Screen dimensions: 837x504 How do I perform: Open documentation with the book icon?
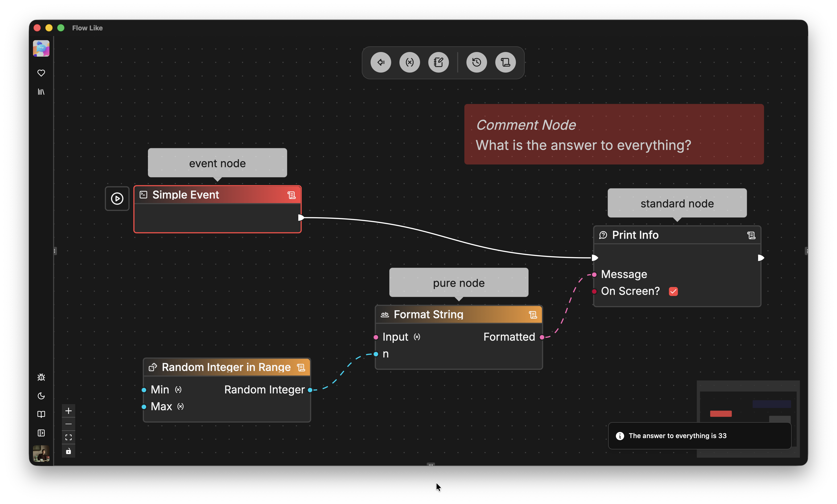coord(41,414)
